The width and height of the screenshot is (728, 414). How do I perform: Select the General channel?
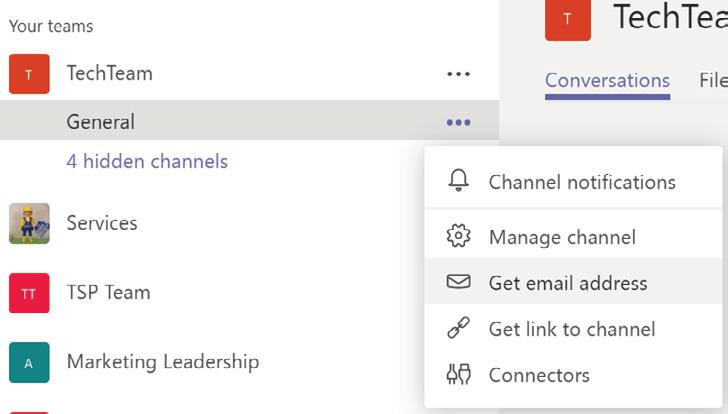[x=249, y=120]
